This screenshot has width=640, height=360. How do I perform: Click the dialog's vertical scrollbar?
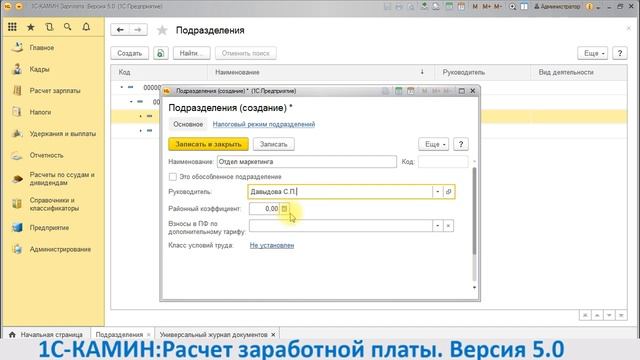pos(474,211)
